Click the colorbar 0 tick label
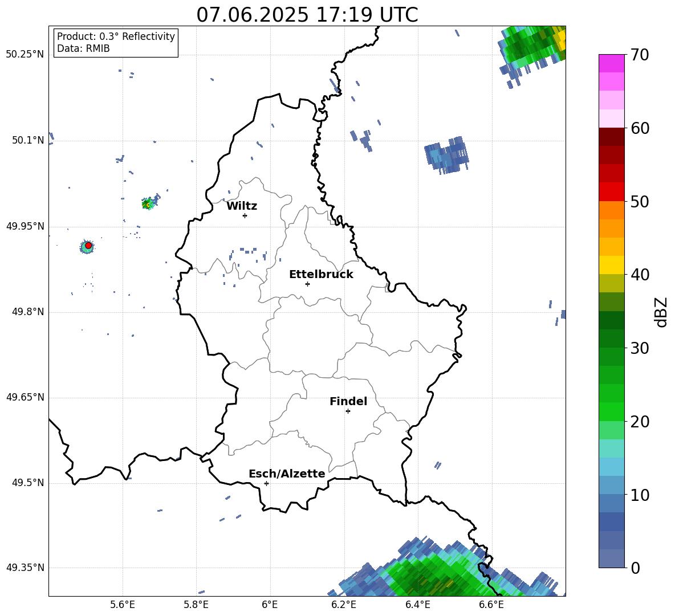 pyautogui.click(x=635, y=568)
